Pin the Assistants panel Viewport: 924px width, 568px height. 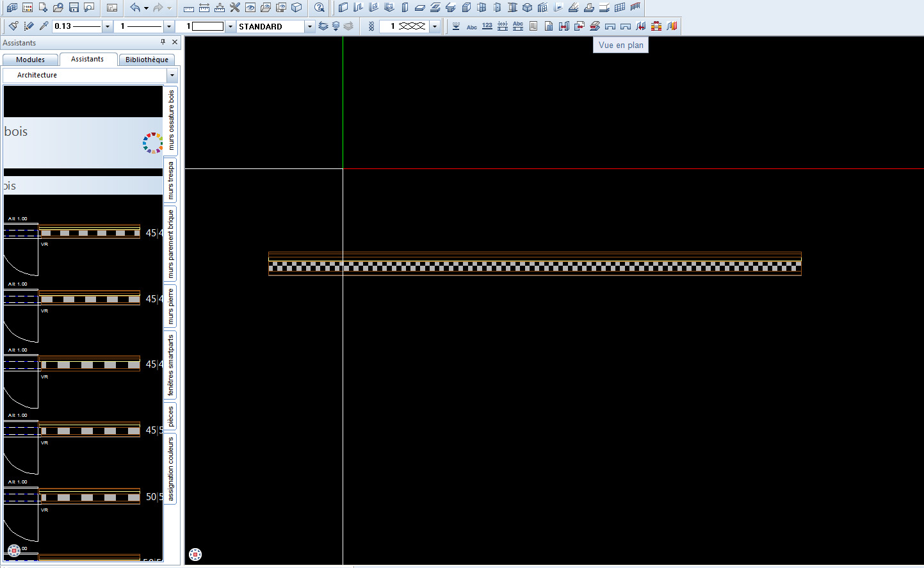click(163, 42)
